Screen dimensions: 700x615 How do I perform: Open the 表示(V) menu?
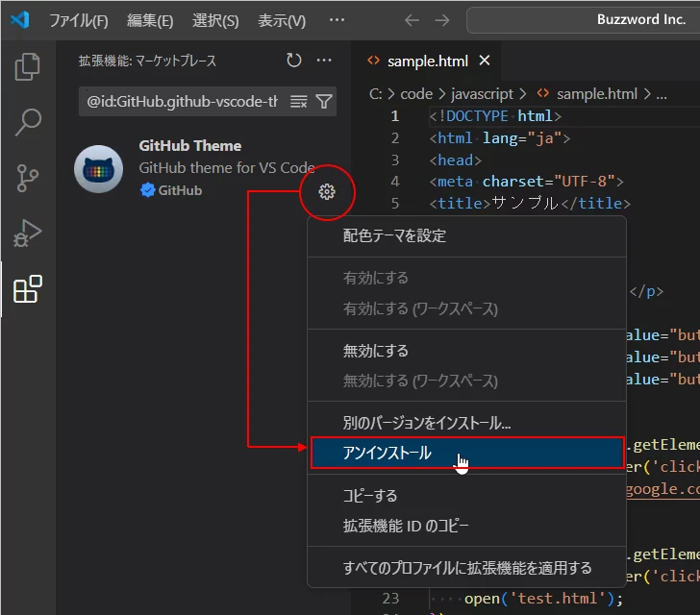282,20
